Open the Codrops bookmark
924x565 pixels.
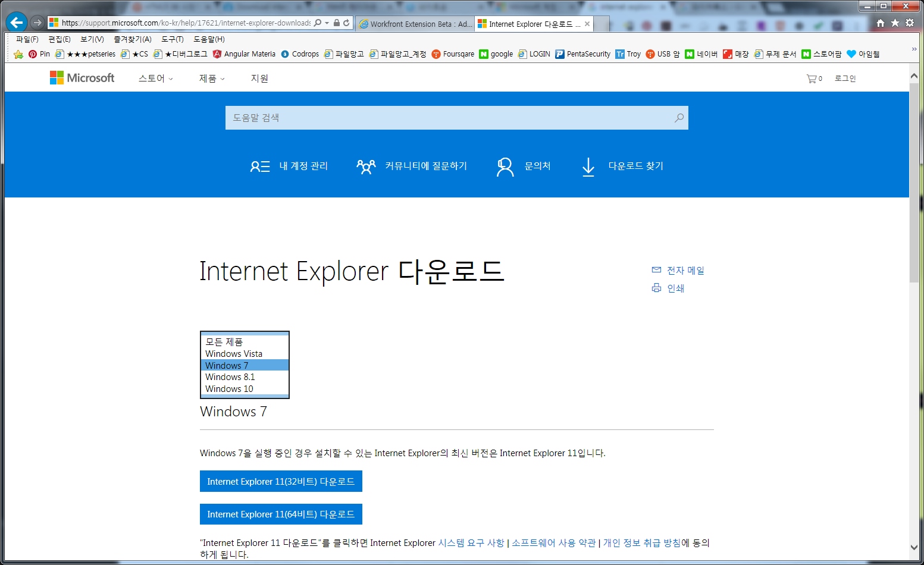pos(300,54)
